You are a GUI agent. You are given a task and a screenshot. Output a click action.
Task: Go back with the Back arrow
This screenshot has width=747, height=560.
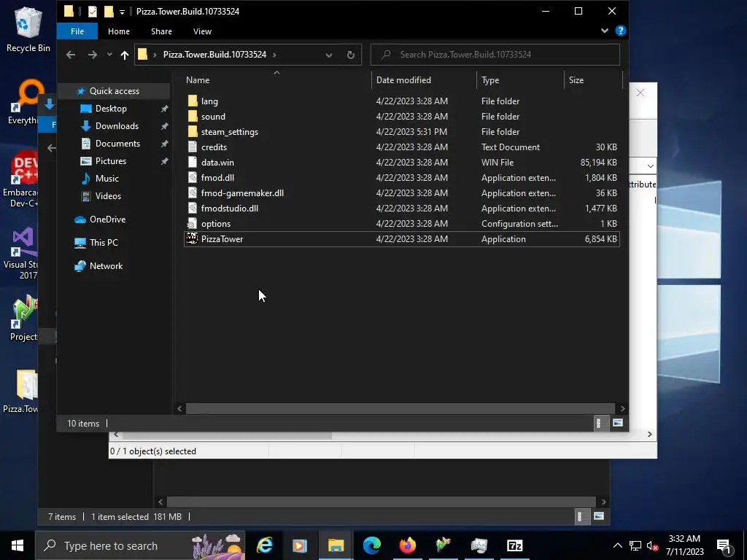(x=71, y=55)
